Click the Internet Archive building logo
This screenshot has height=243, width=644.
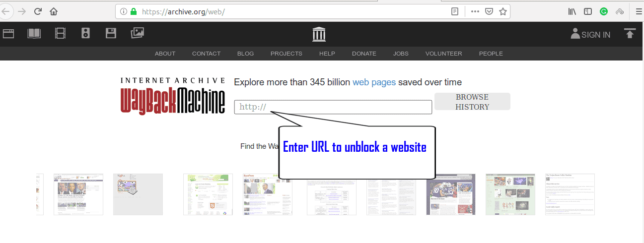319,34
